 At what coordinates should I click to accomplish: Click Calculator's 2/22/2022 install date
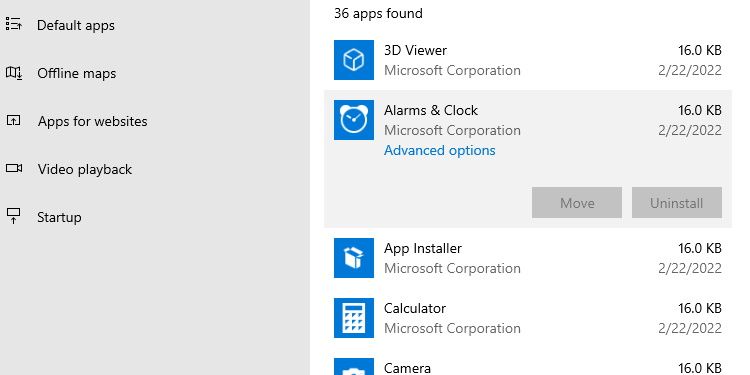point(690,329)
